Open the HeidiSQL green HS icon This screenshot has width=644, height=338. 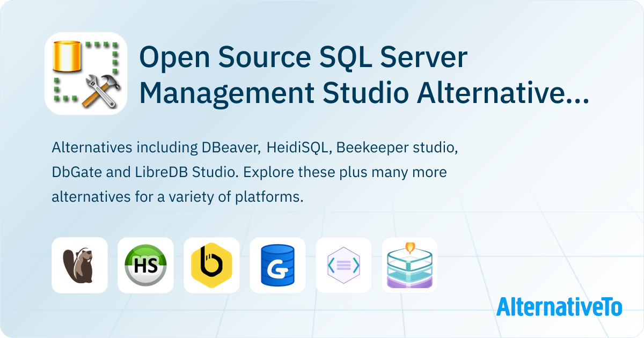pyautogui.click(x=145, y=265)
